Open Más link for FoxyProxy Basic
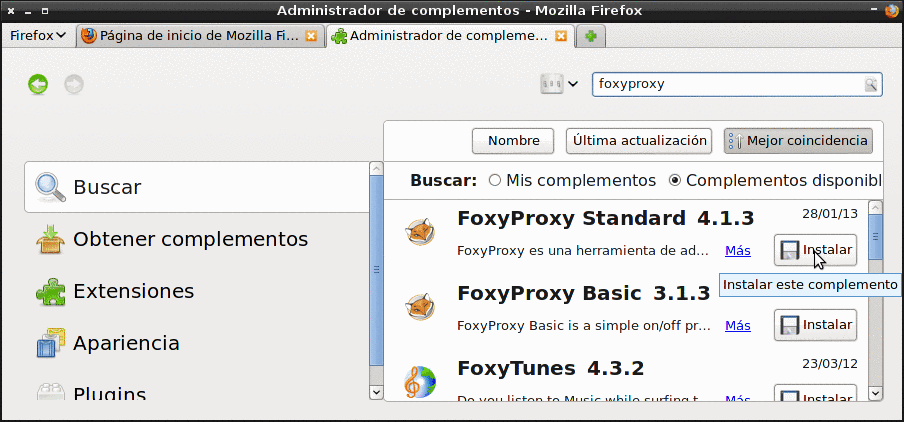The height and width of the screenshot is (422, 904). [738, 326]
